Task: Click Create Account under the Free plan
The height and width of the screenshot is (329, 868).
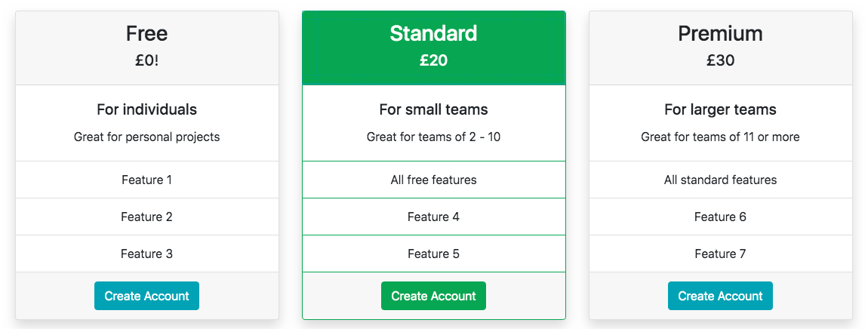Action: coord(146,296)
